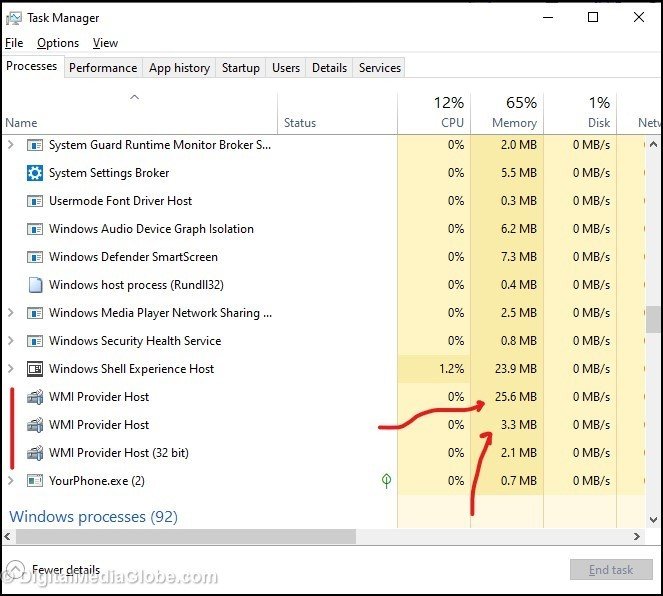The height and width of the screenshot is (596, 663).
Task: Click the WMI Provider Host (32 bit) icon
Action: 35,453
